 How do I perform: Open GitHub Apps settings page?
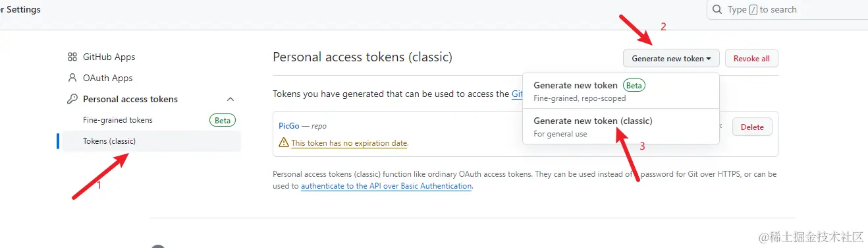pyautogui.click(x=109, y=57)
